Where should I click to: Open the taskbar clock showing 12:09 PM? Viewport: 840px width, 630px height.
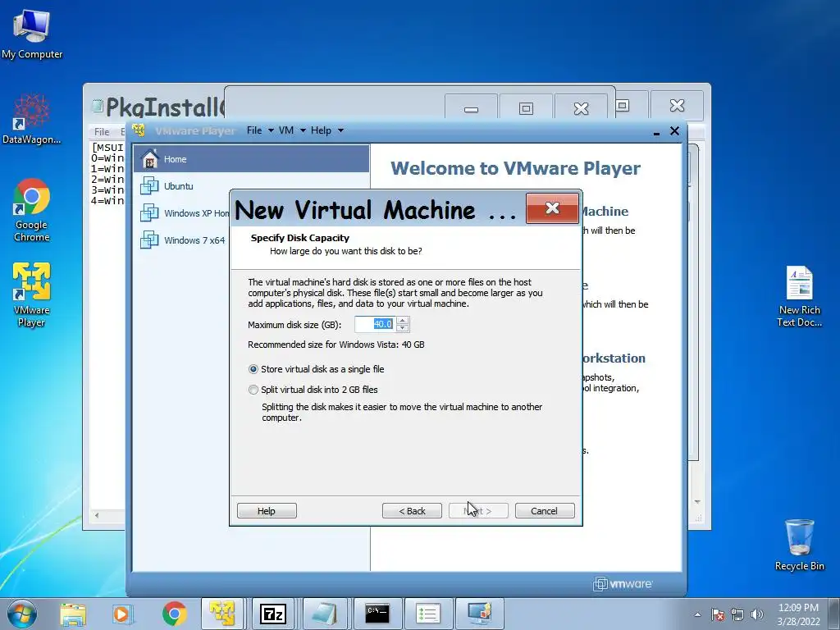[798, 614]
